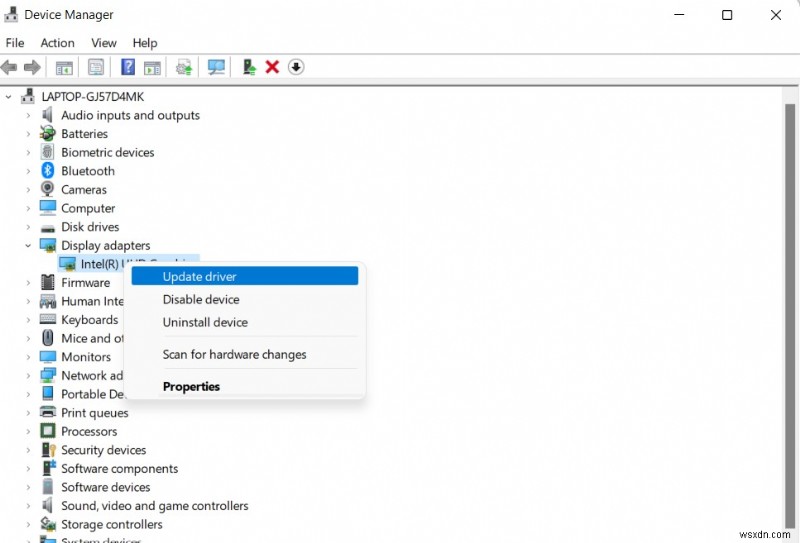
Task: Click the green add-hardware icon in the toolbar
Action: pos(249,67)
